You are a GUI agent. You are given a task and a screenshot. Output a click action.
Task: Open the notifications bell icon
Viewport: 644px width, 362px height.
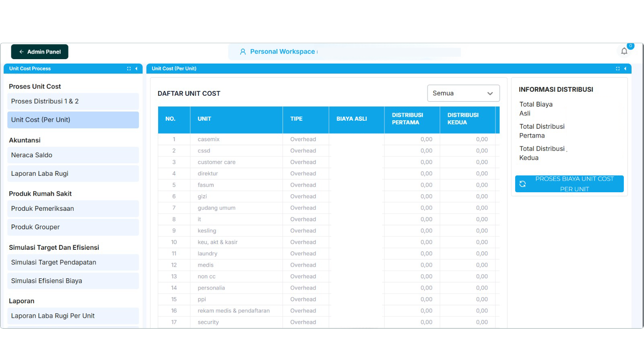point(624,51)
